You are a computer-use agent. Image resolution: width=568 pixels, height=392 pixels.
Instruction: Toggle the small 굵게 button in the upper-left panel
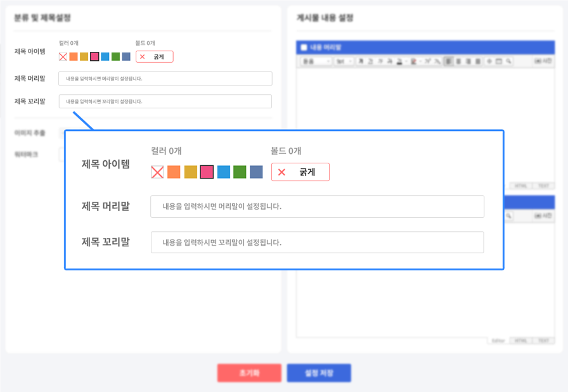click(155, 57)
